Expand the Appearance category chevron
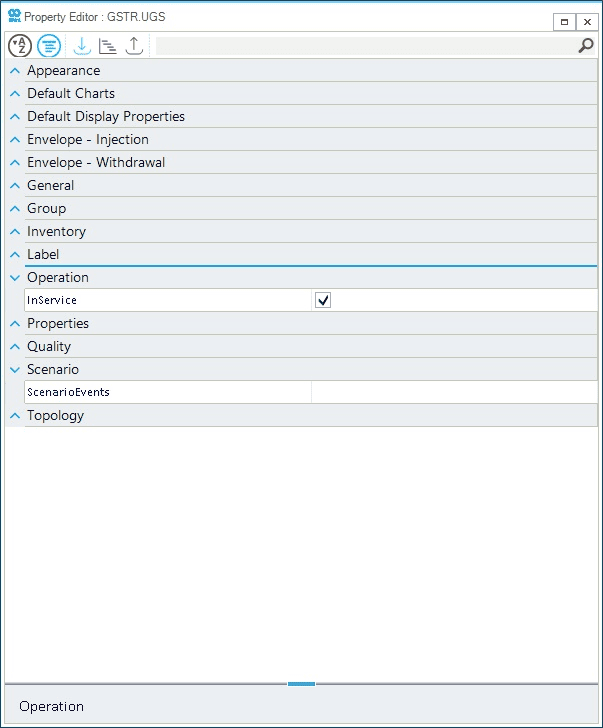The image size is (603, 728). (x=15, y=71)
